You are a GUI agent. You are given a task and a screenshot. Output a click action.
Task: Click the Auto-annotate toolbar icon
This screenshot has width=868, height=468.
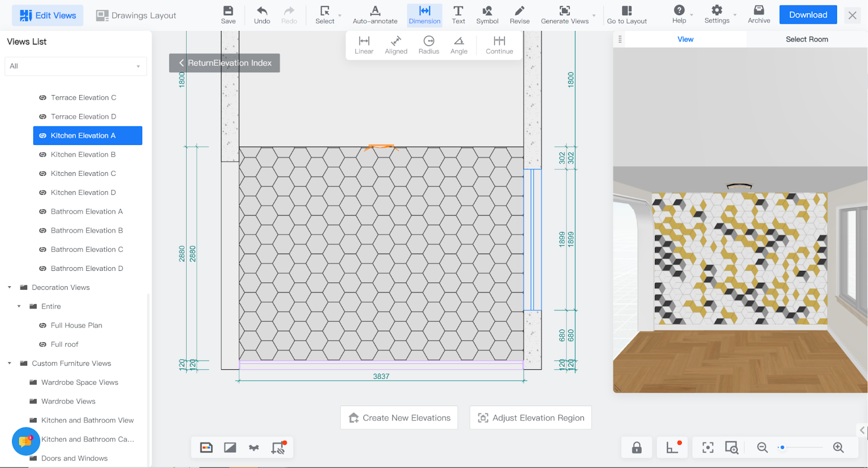coord(375,15)
